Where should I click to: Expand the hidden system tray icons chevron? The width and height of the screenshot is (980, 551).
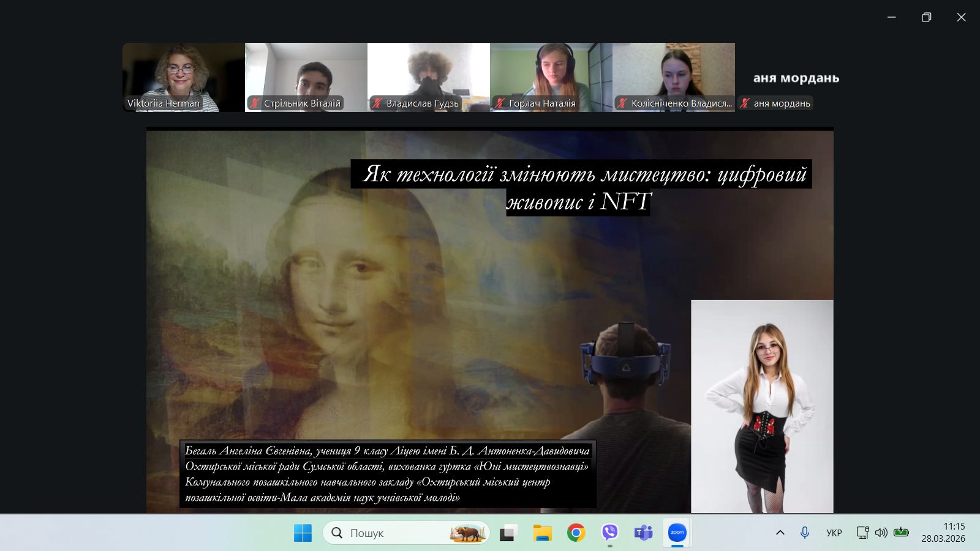point(780,533)
